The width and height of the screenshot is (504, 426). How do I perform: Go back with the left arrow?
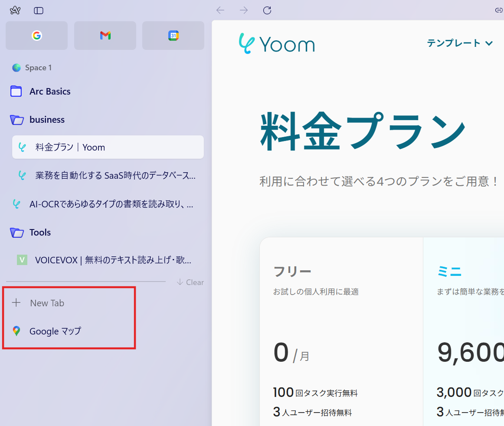coord(220,10)
